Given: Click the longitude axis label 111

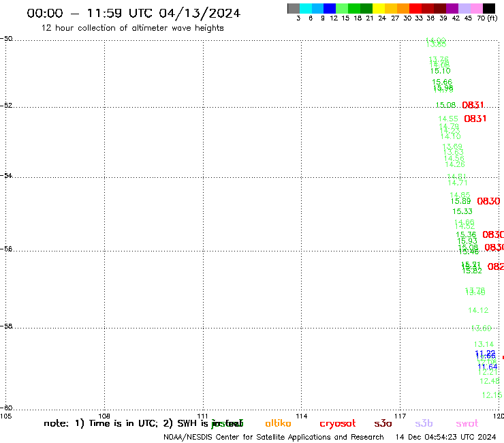Looking at the screenshot, I should (x=202, y=416).
